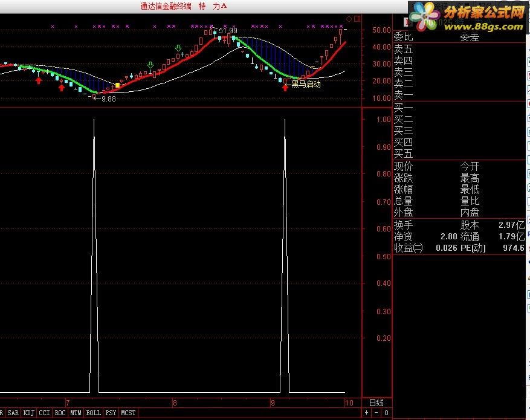The height and width of the screenshot is (420, 530).
Task: Click the 委比 label in quote panel
Action: (403, 36)
